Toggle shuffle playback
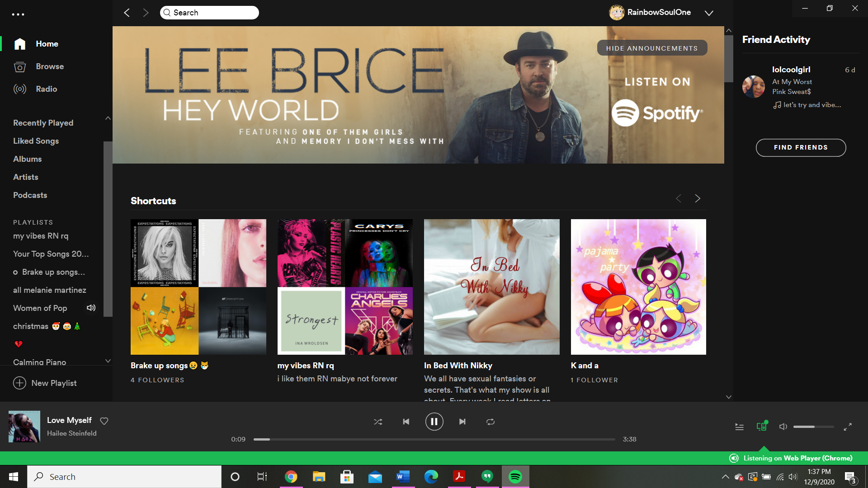 click(378, 422)
